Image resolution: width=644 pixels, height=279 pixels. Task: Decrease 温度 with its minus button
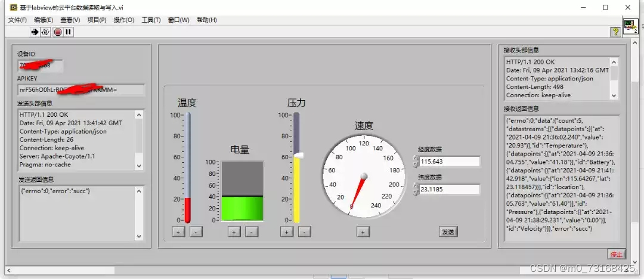196,232
